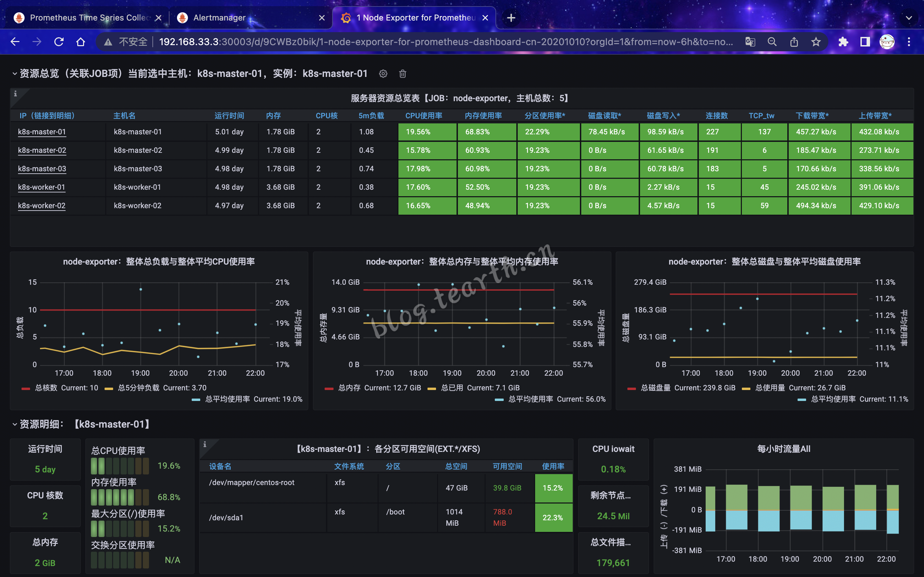
Task: Click the 内存使用率 bar gauge
Action: 120,497
